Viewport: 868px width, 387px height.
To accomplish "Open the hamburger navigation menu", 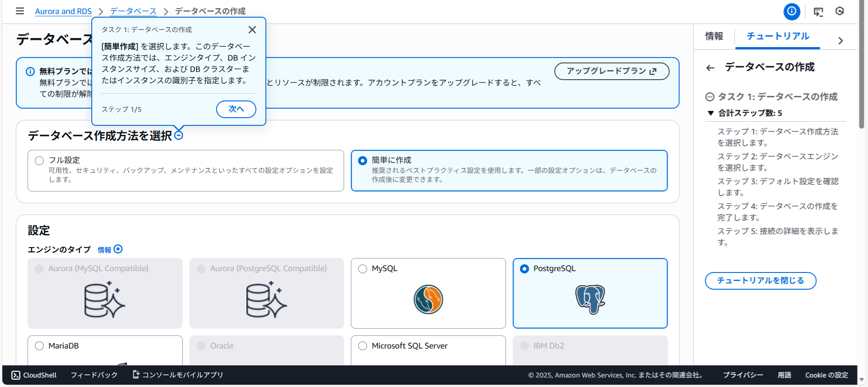I will tap(20, 11).
